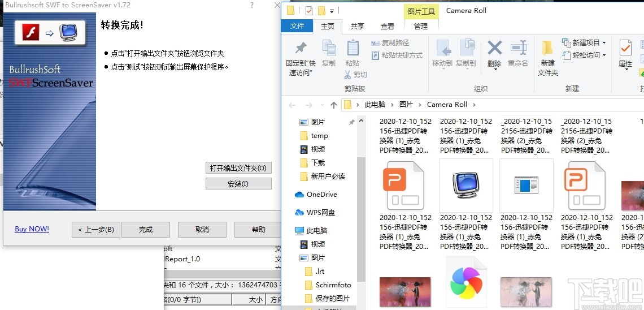Switch to the View (查看) tab
644x310 pixels.
(x=388, y=26)
